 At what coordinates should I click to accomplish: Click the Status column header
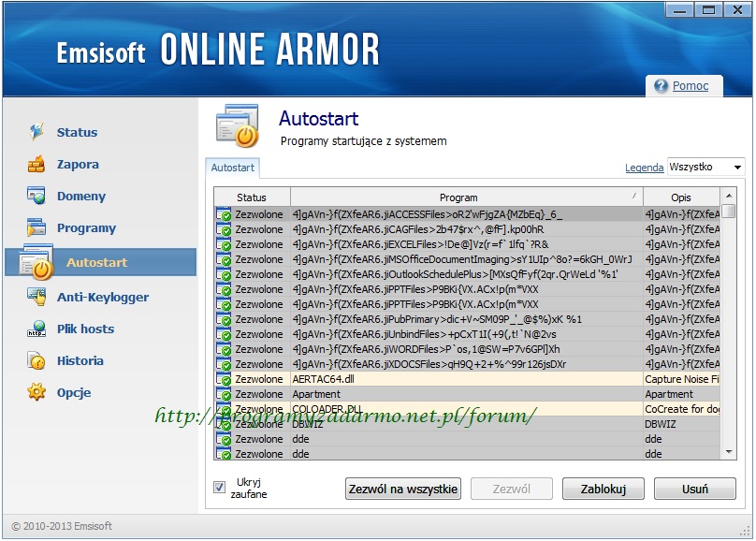click(x=252, y=197)
